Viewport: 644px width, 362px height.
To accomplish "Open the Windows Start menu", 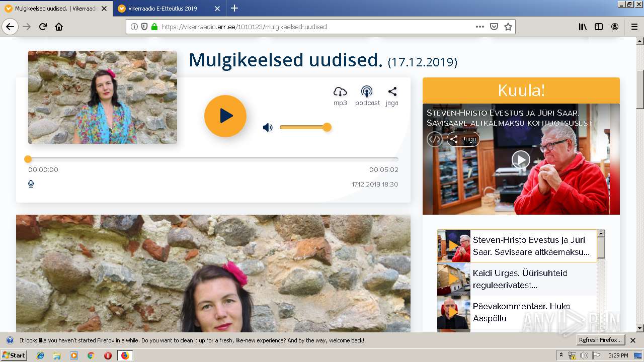I will pyautogui.click(x=14, y=355).
